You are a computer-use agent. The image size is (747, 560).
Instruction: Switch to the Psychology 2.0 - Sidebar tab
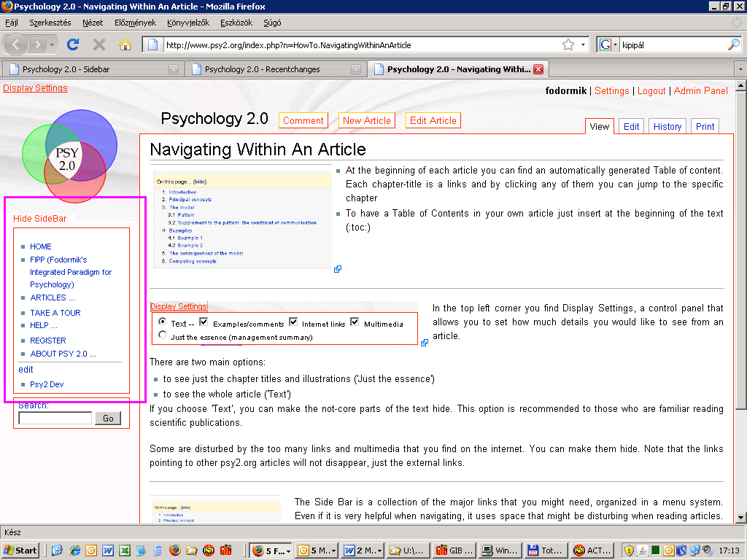click(x=93, y=69)
